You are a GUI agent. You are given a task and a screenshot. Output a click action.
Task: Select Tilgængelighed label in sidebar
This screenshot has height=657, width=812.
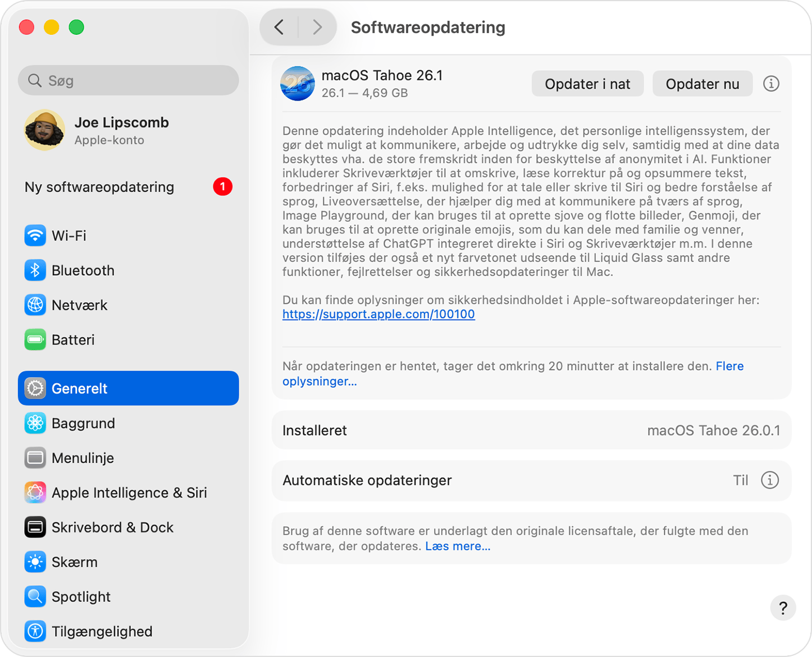[x=102, y=631]
